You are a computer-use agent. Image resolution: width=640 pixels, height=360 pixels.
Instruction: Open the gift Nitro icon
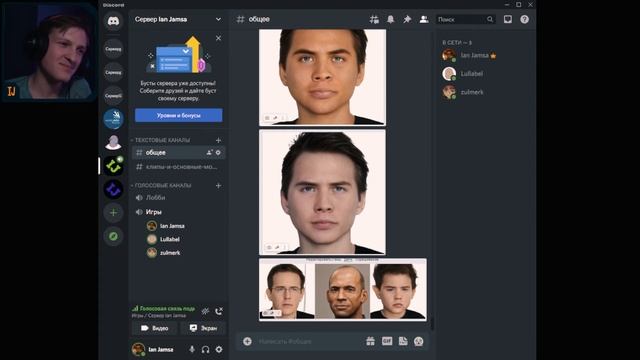coord(370,341)
